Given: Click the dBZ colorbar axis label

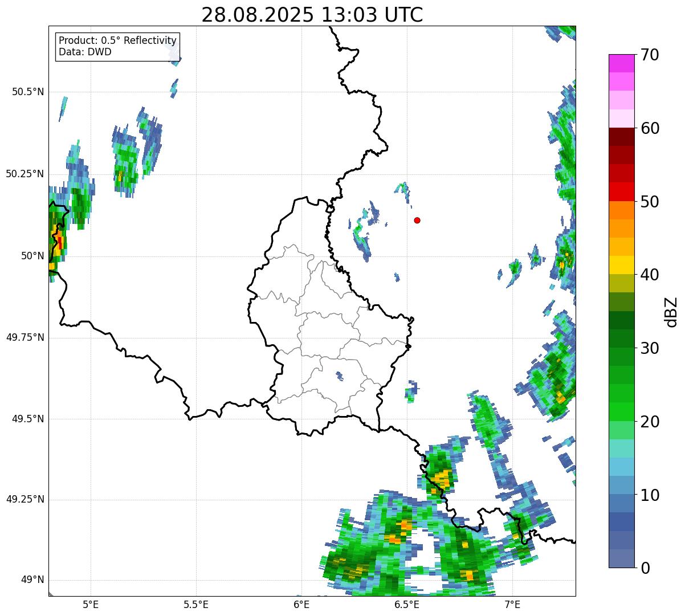Looking at the screenshot, I should tap(672, 312).
